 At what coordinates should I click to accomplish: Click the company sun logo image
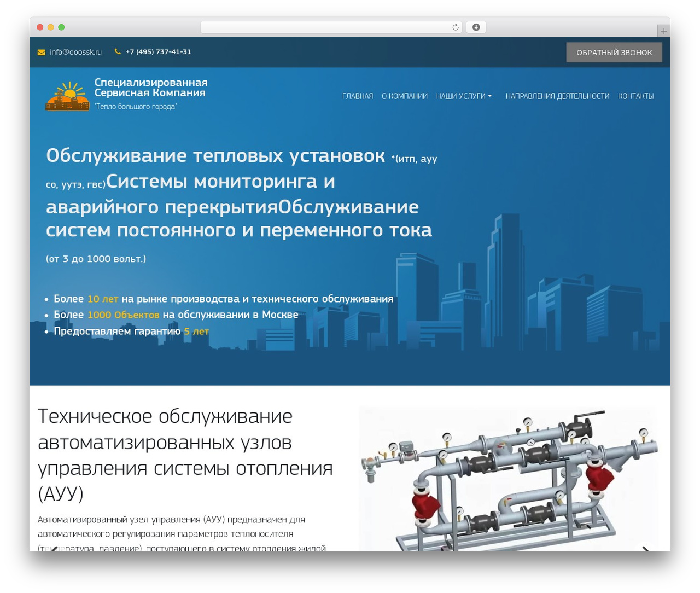pos(67,96)
